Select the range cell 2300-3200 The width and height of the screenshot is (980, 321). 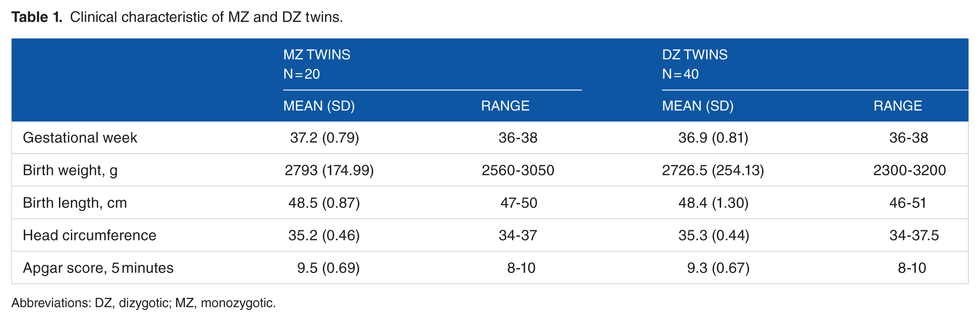click(x=910, y=170)
